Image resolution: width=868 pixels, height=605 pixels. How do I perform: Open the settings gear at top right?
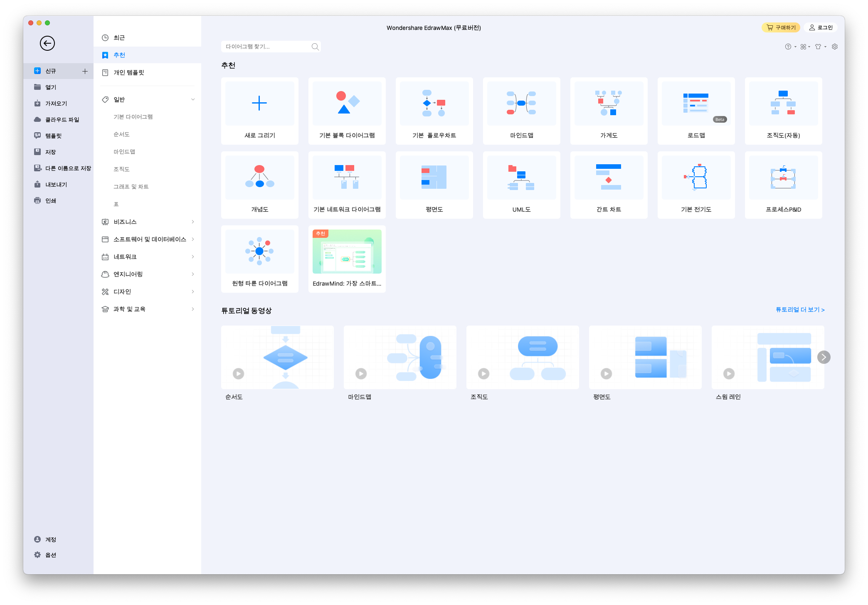coord(834,47)
